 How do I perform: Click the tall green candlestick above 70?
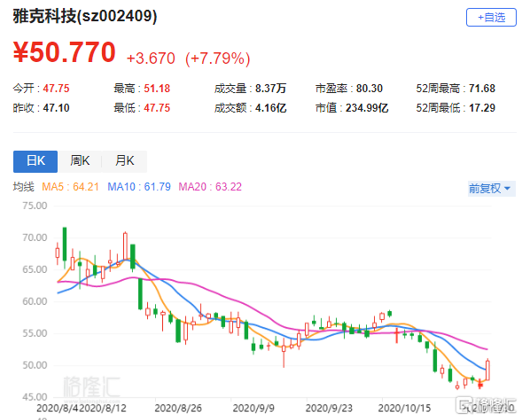pyautogui.click(x=65, y=244)
